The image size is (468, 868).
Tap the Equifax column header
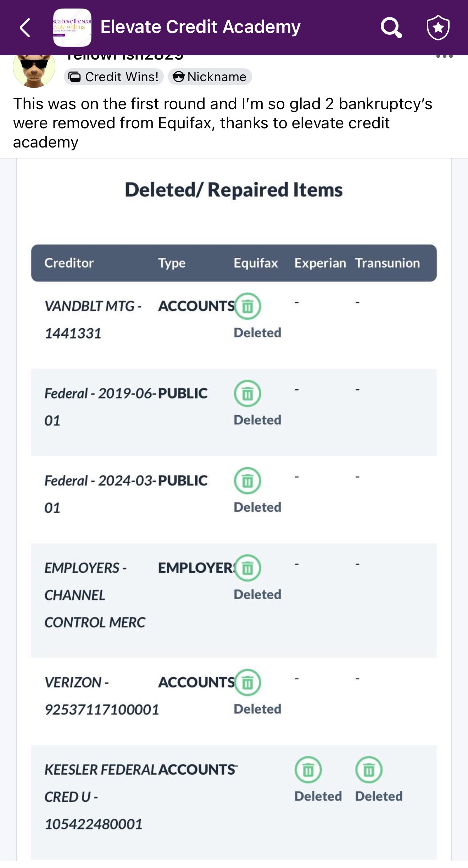tap(256, 263)
